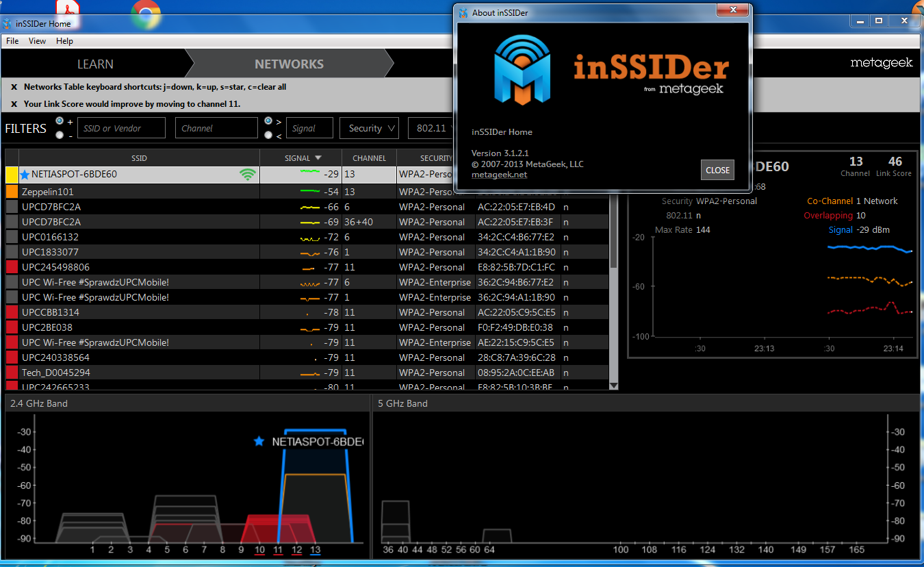Sort the table by the CHANNEL column header

pos(370,158)
